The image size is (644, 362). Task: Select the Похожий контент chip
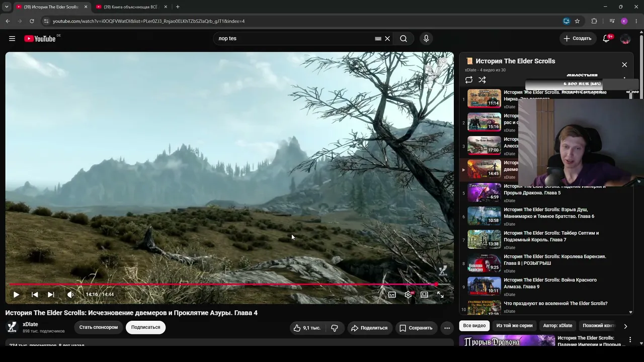599,326
